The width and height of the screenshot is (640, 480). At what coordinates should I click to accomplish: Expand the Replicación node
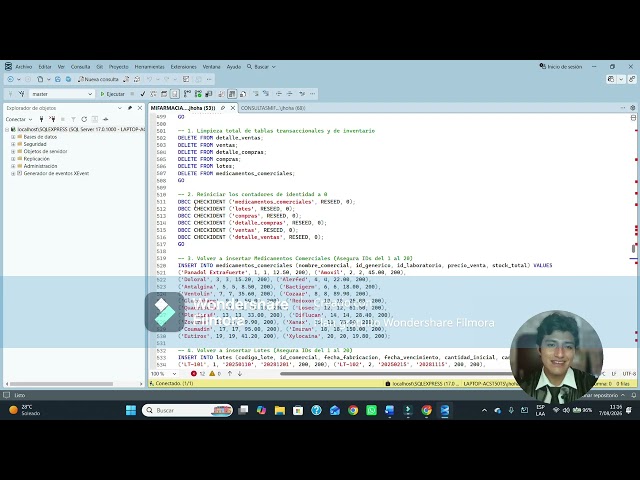(x=13, y=159)
